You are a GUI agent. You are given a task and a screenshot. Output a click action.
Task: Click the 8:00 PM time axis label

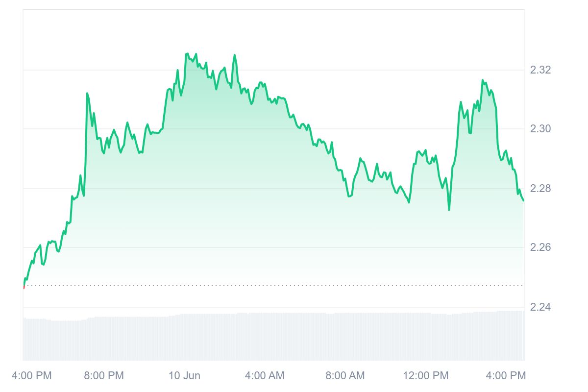[104, 376]
